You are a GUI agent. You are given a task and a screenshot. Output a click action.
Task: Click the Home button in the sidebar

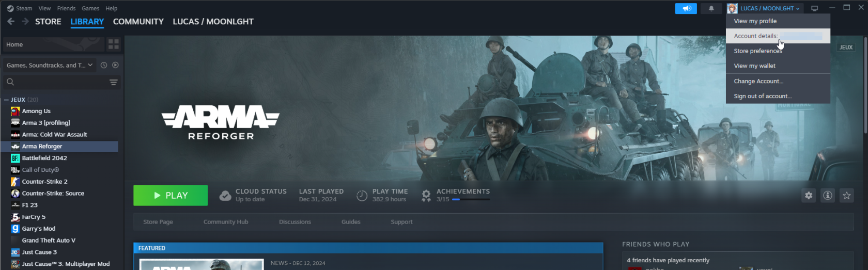click(53, 44)
